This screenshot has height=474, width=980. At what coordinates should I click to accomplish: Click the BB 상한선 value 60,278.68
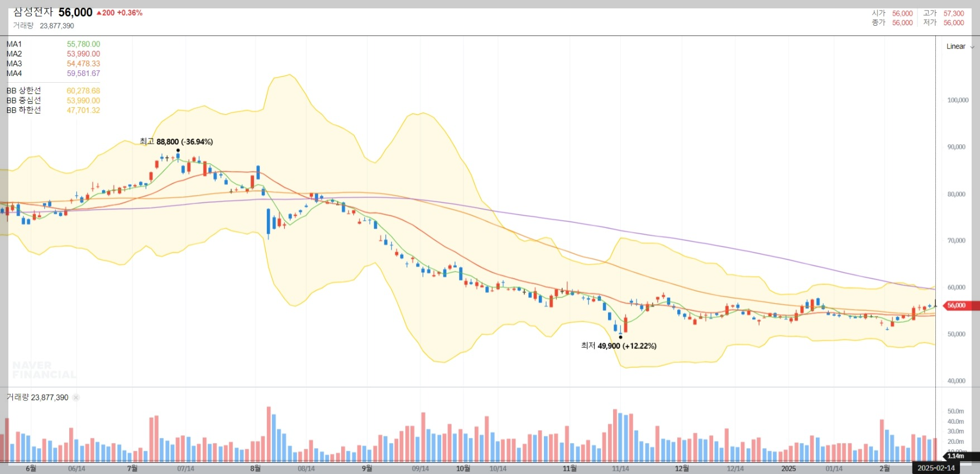coord(83,91)
